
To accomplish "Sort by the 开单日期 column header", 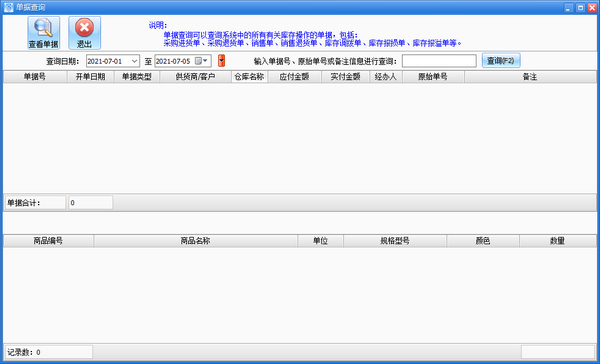I will coord(91,77).
